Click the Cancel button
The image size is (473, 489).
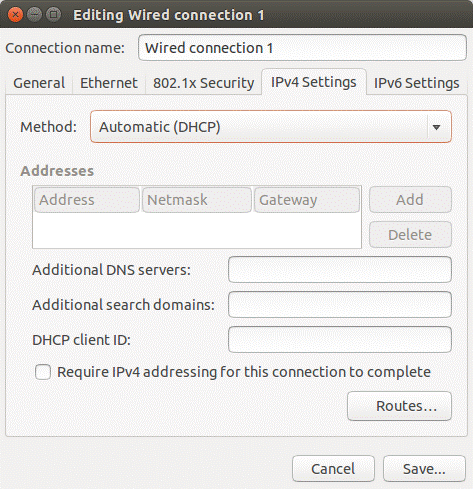point(333,469)
